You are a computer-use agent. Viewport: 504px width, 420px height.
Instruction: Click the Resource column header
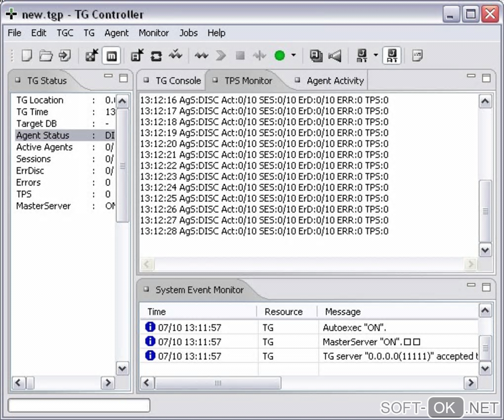click(x=288, y=312)
